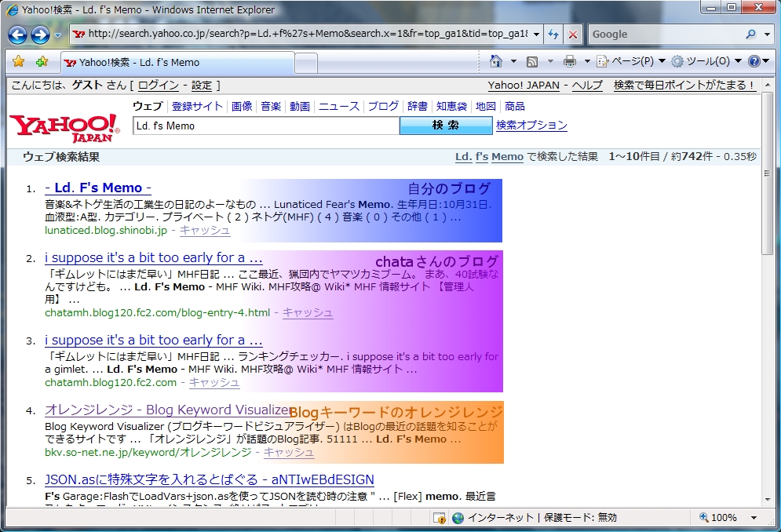
Task: Select the 知恵袋 search tab
Action: coord(451,106)
